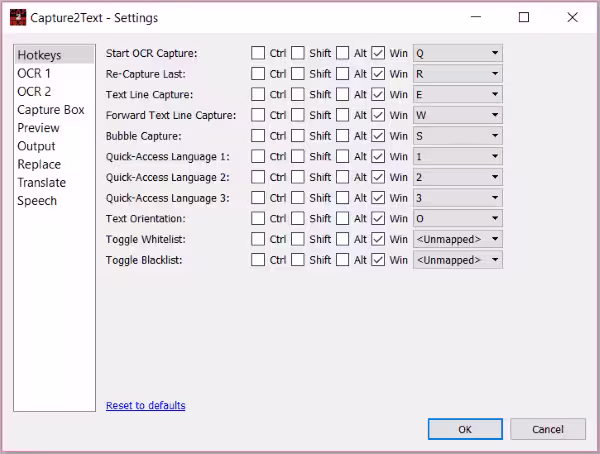Open Text Orientation key dropdown (O)
The width and height of the screenshot is (600, 454).
[458, 219]
